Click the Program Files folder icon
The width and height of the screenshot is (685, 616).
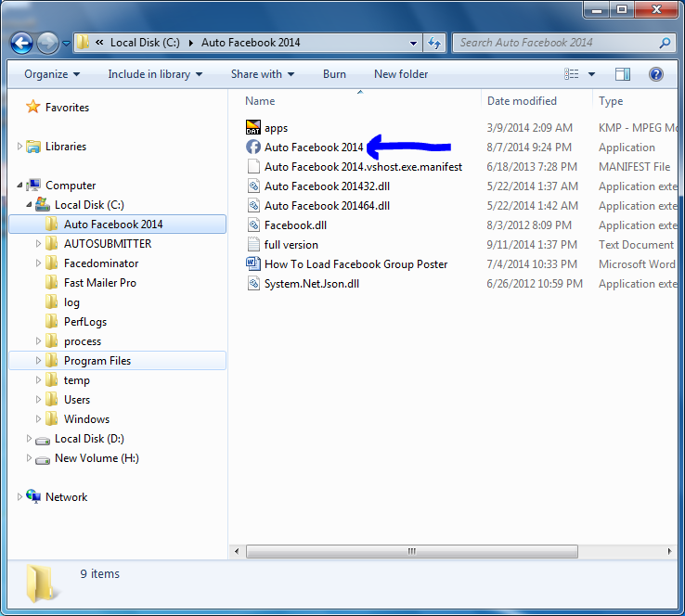52,361
